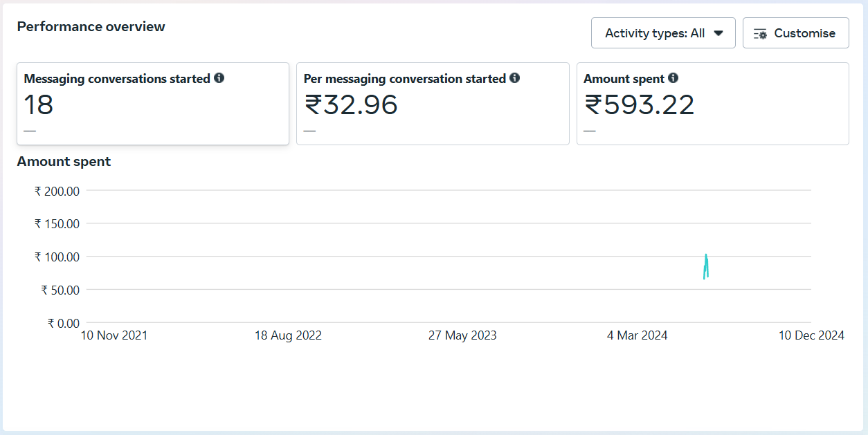Open the Activity types: All dropdown
The image size is (868, 435).
point(663,33)
